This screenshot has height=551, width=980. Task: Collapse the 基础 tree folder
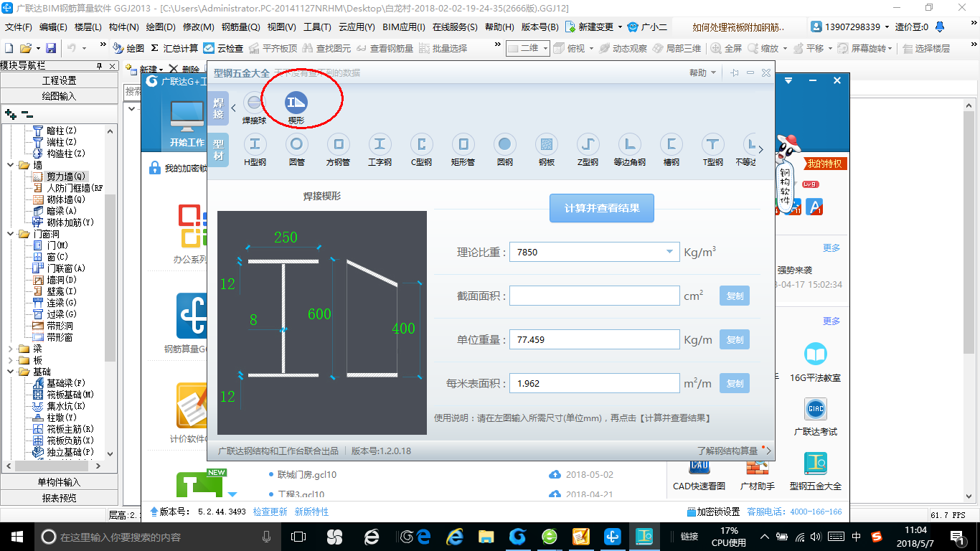click(x=11, y=372)
